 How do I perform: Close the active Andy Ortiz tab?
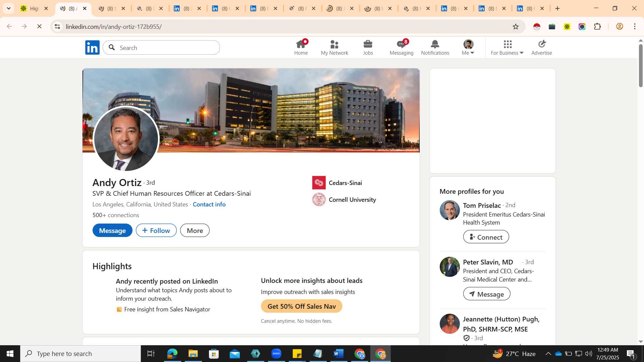tap(85, 8)
